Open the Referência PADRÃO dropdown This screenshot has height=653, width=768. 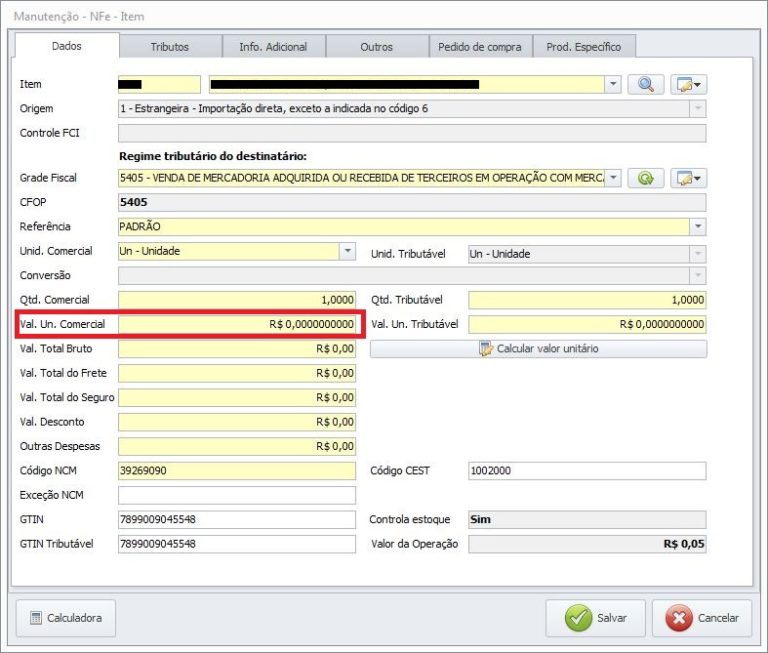[697, 227]
